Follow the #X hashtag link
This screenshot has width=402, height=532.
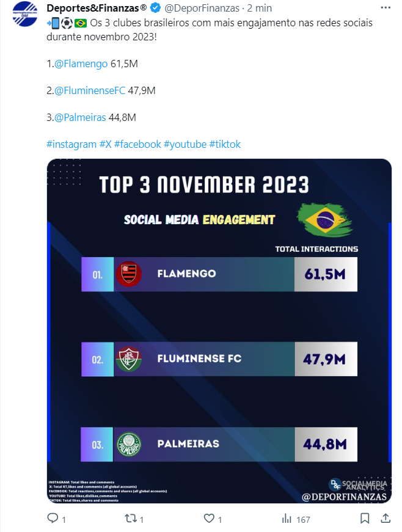(106, 144)
